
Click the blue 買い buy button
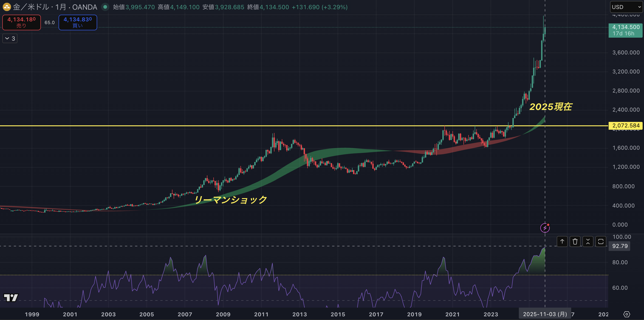point(78,22)
